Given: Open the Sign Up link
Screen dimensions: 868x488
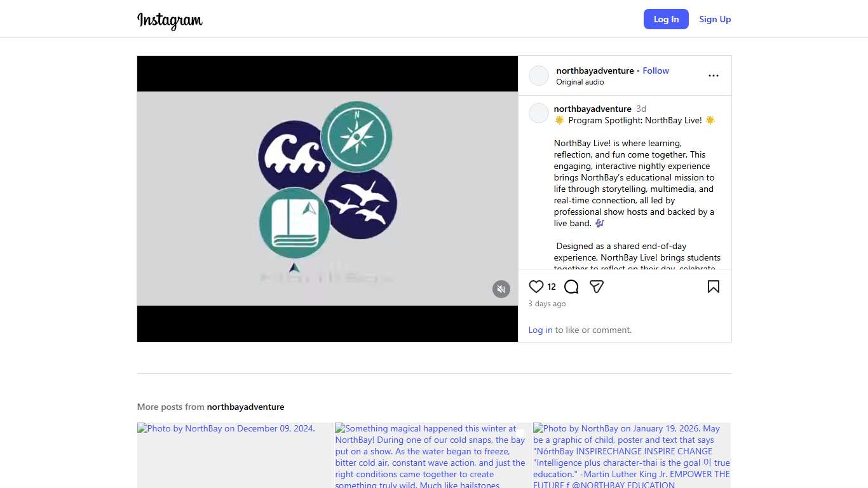Looking at the screenshot, I should tap(715, 19).
